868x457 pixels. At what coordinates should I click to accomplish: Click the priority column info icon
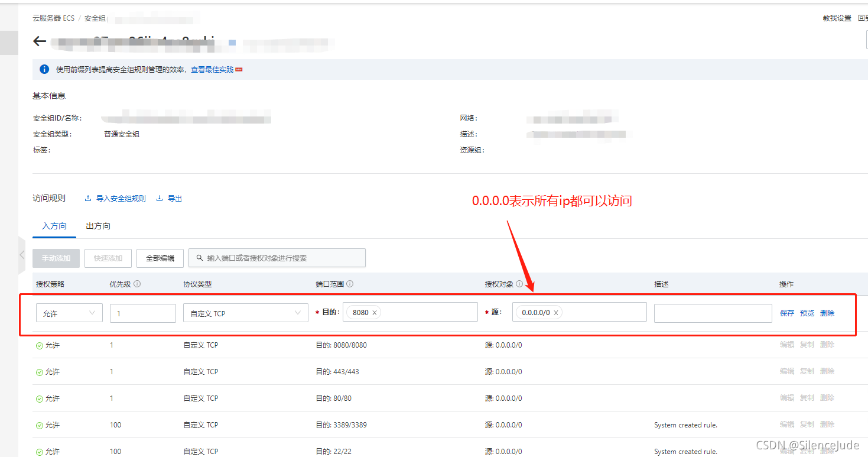tap(137, 284)
